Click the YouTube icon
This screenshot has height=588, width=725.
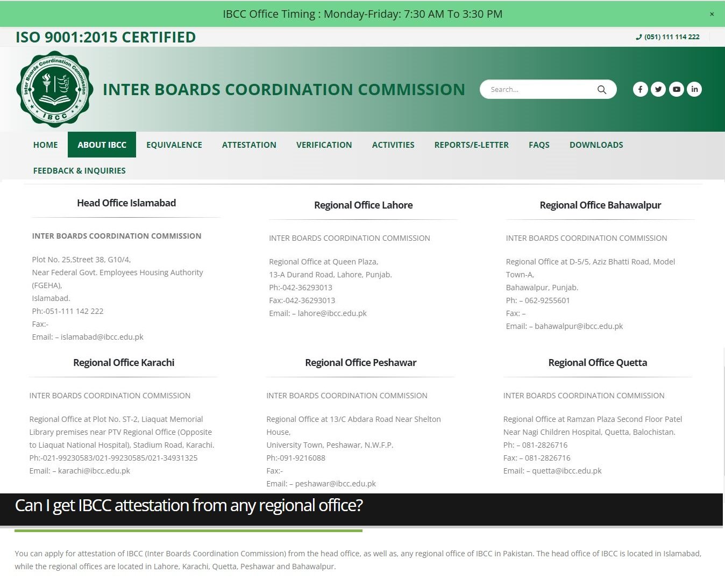(676, 89)
